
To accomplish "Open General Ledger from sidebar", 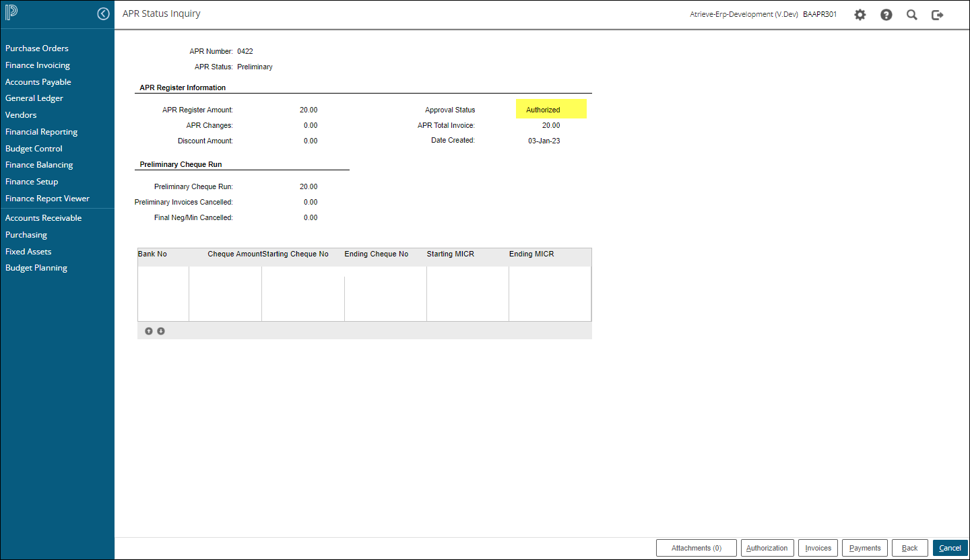I will point(34,98).
